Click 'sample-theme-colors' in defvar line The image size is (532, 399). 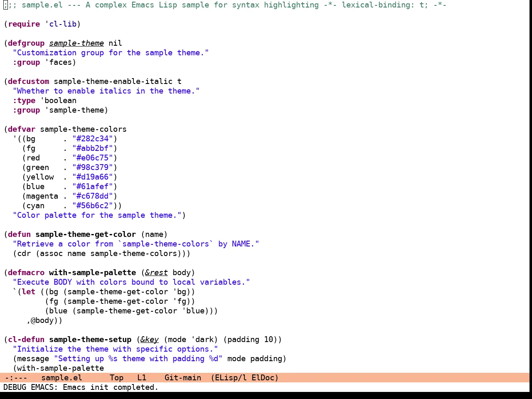83,129
